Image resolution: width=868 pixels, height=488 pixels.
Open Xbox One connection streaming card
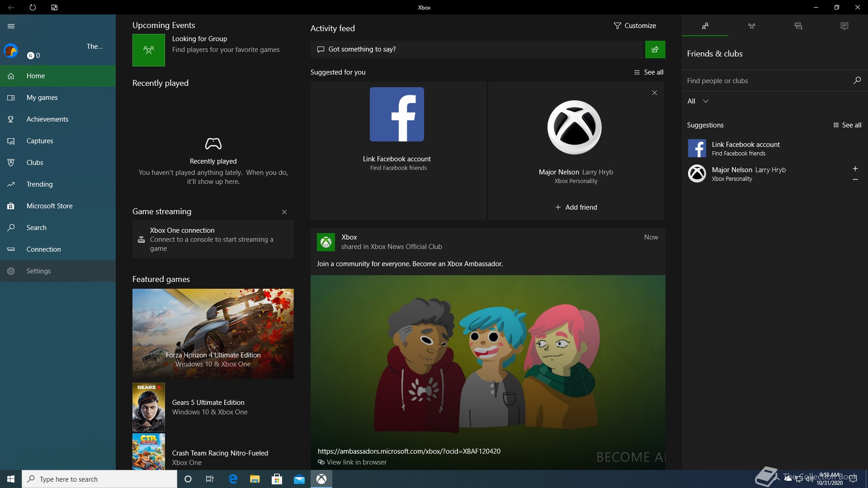click(x=213, y=239)
